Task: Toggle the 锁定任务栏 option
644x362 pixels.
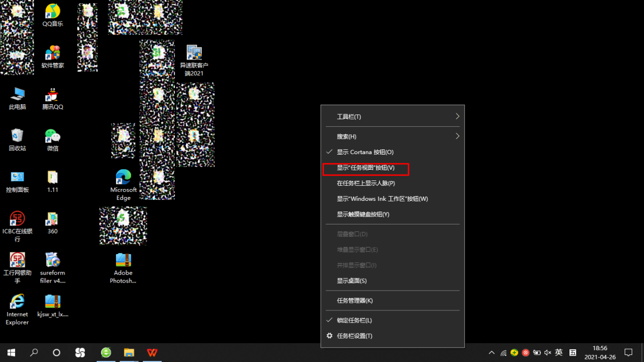Action: coord(354,320)
